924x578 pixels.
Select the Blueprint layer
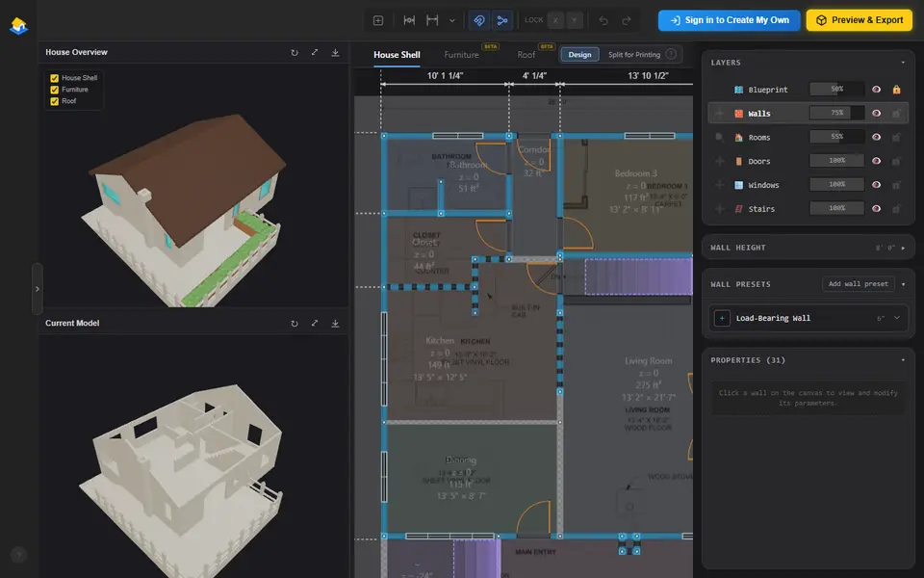point(768,90)
